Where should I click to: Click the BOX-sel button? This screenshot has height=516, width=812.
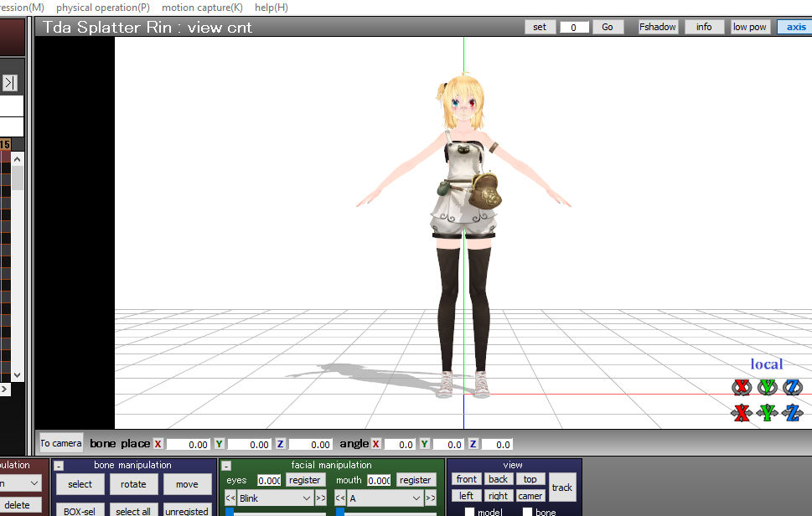[x=80, y=510]
